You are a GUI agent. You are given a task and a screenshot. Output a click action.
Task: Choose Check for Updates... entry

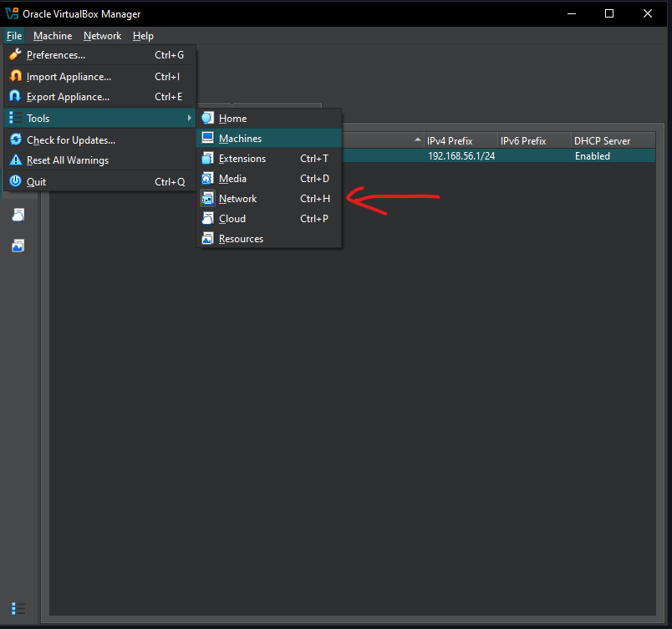(x=99, y=140)
